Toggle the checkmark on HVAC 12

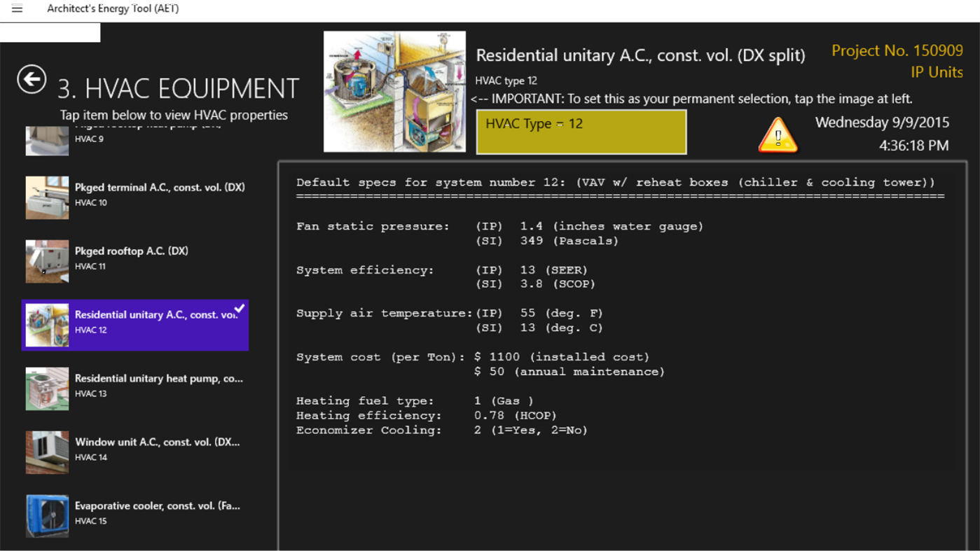(x=239, y=307)
